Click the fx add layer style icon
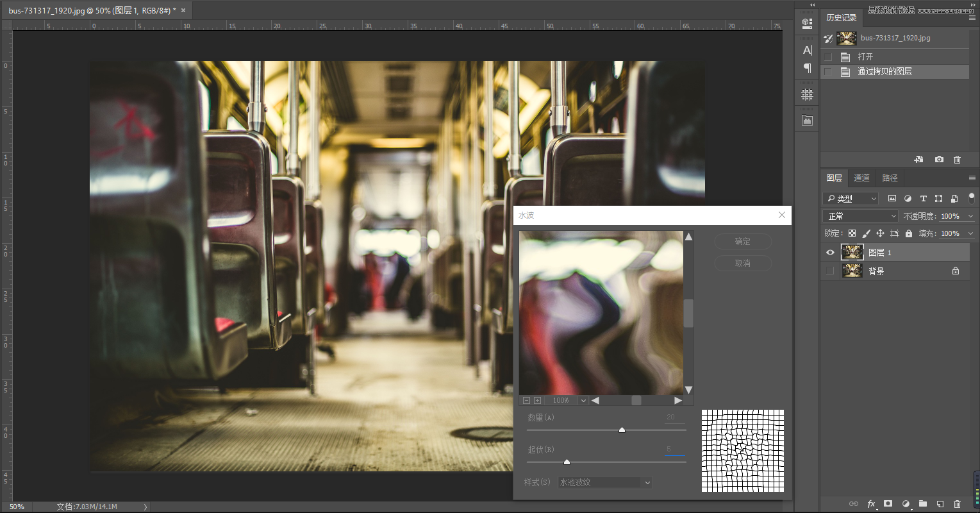Viewport: 980px width, 513px height. 871,504
